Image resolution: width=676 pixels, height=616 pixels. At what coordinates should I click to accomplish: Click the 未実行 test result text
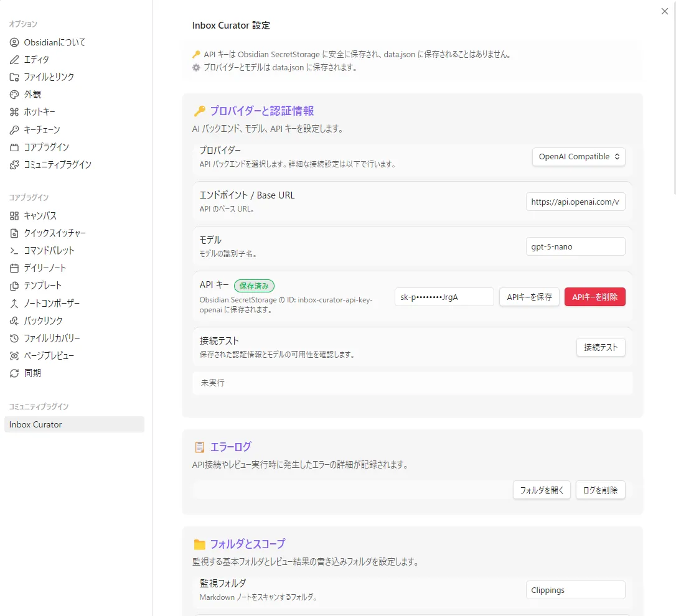pyautogui.click(x=212, y=383)
